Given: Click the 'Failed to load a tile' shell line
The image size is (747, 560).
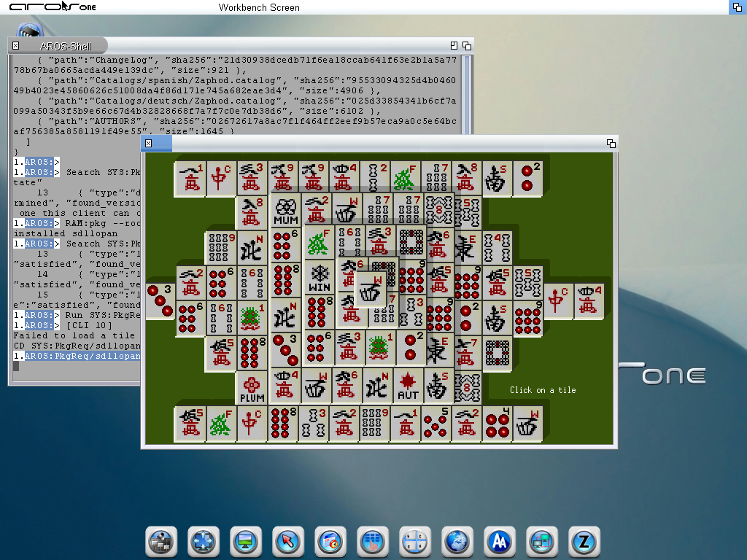Looking at the screenshot, I should coord(74,335).
